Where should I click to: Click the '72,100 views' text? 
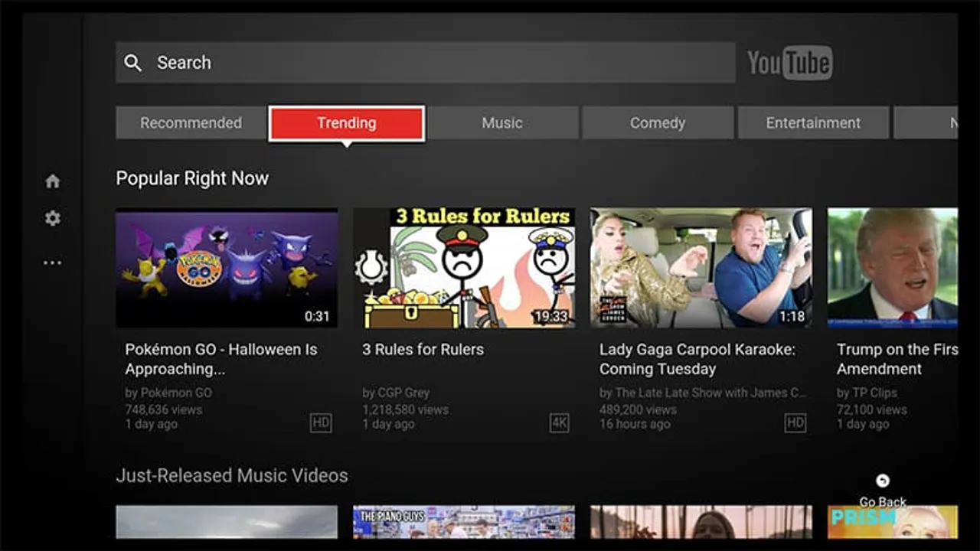click(x=872, y=409)
